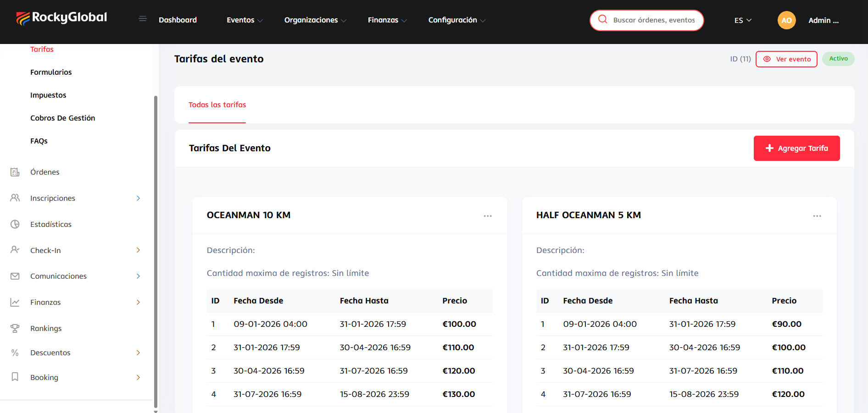The height and width of the screenshot is (413, 868).
Task: Open HALF OCEANMAN 5 KM options ellipsis
Action: (817, 216)
